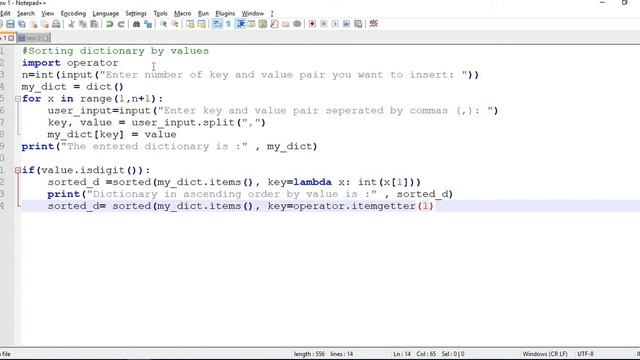The image size is (640, 360).
Task: Open the Run menu
Action: click(x=203, y=13)
